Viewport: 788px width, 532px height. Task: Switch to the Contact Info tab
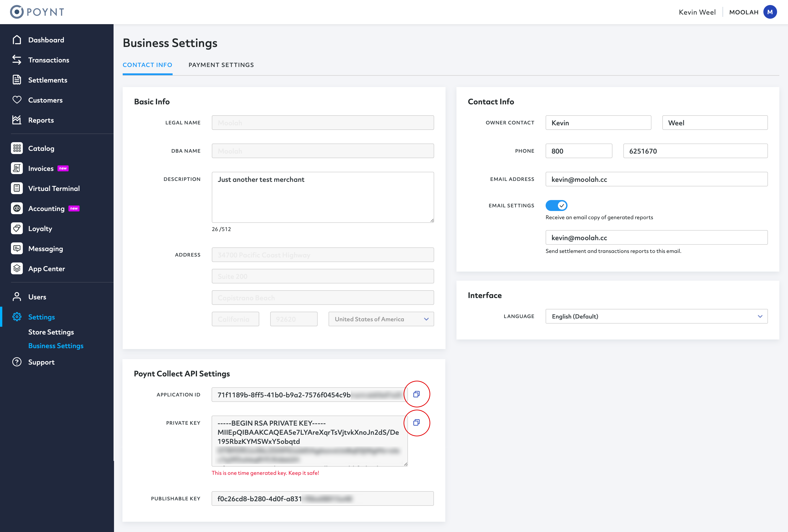click(148, 65)
